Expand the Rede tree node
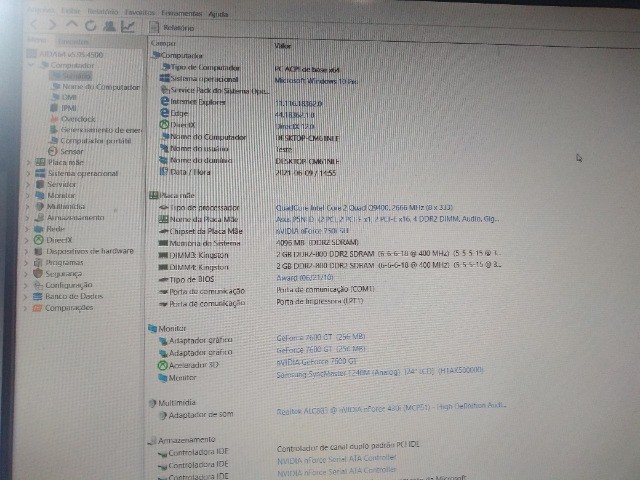The width and height of the screenshot is (640, 480). (x=27, y=229)
